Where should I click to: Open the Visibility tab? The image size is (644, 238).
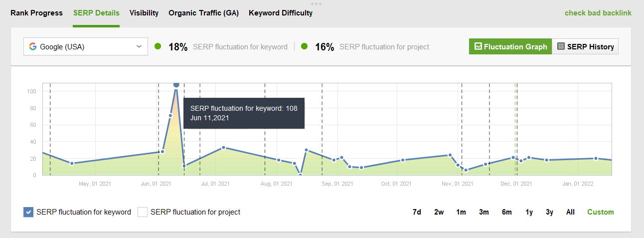point(144,13)
